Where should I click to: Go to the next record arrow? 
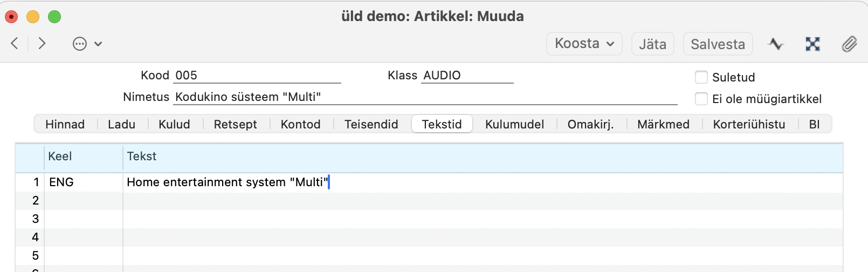[42, 44]
